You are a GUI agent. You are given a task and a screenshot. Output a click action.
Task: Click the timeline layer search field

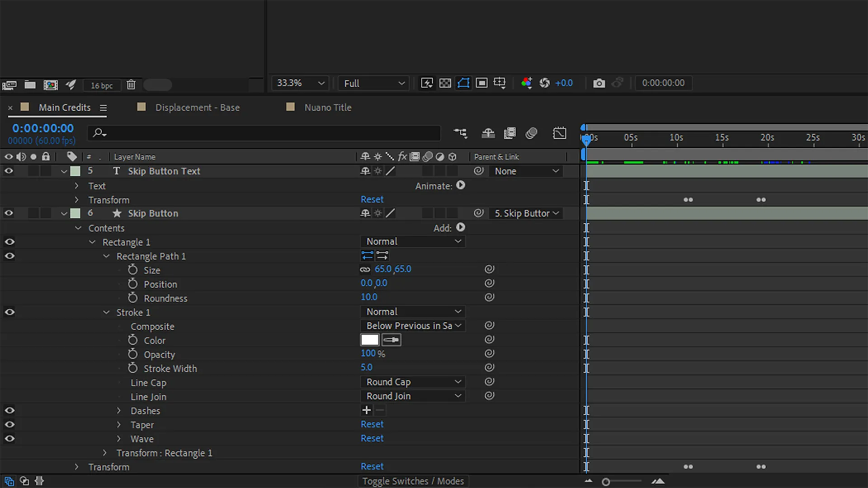pyautogui.click(x=264, y=133)
